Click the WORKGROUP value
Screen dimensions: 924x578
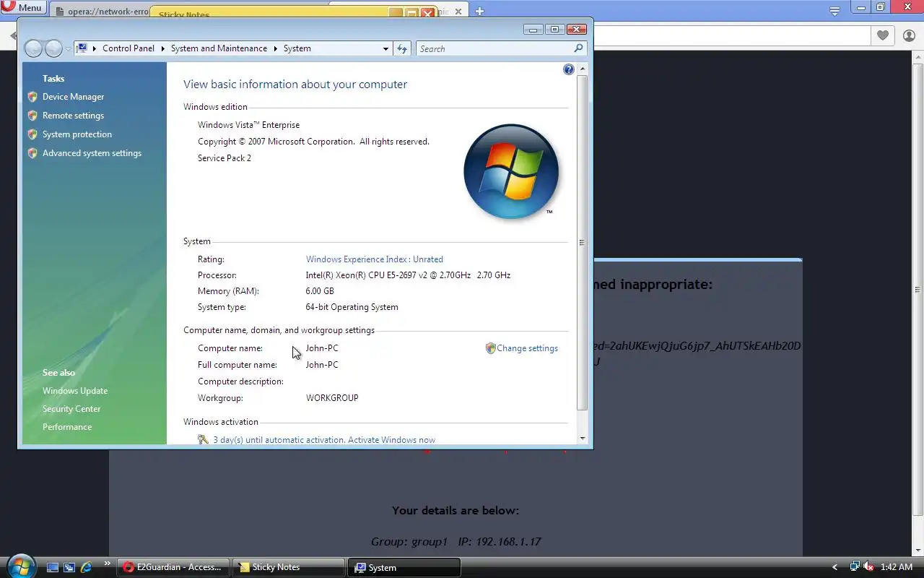pyautogui.click(x=332, y=398)
